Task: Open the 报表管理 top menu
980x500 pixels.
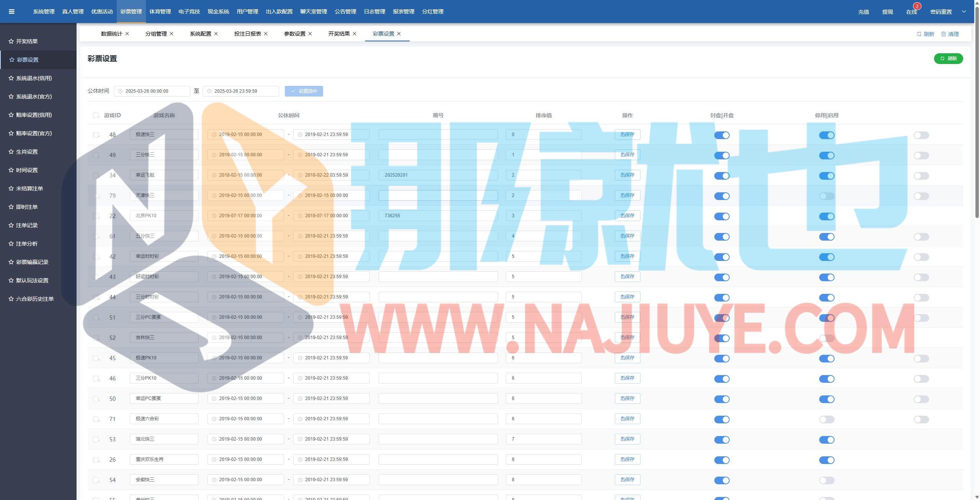Action: [x=403, y=11]
